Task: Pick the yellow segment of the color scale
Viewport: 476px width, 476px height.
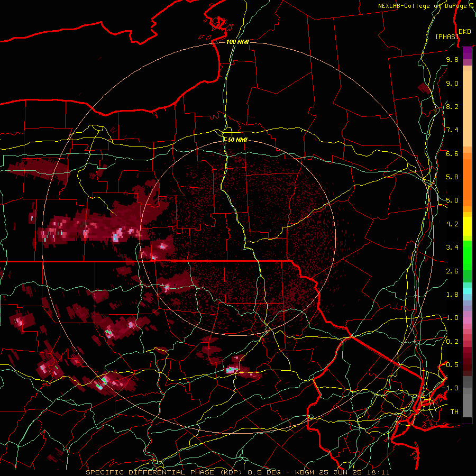Action: [x=467, y=226]
